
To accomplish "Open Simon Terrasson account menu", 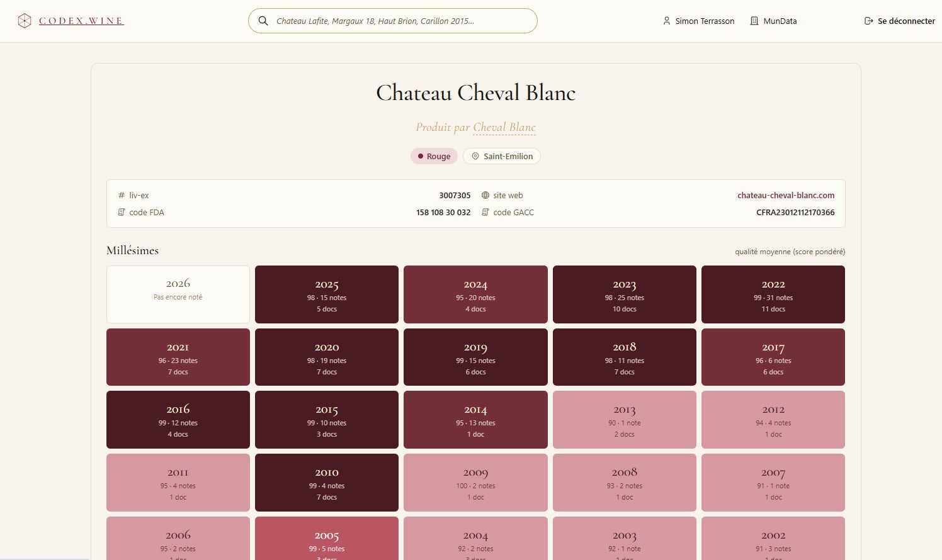I will (699, 21).
